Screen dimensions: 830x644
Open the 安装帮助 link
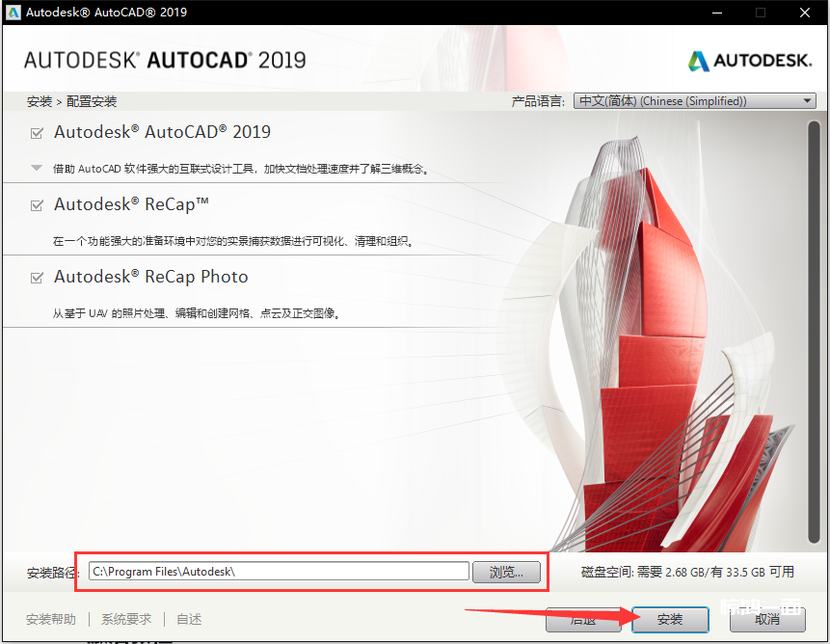(x=51, y=619)
